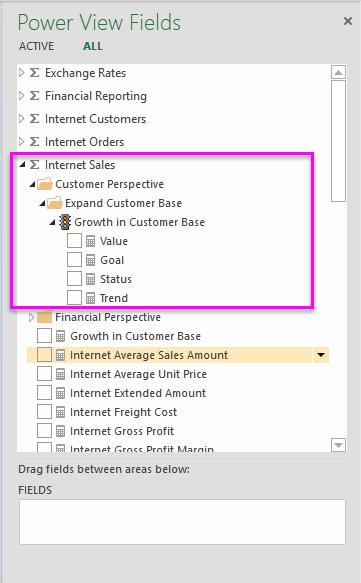
Task: Expand the Financial Perspective folder
Action: 32,317
